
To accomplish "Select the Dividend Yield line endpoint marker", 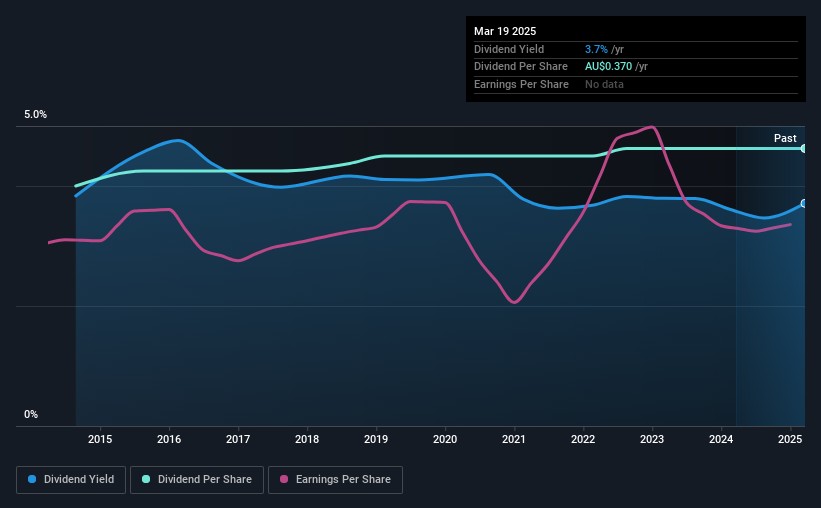I will coord(804,203).
